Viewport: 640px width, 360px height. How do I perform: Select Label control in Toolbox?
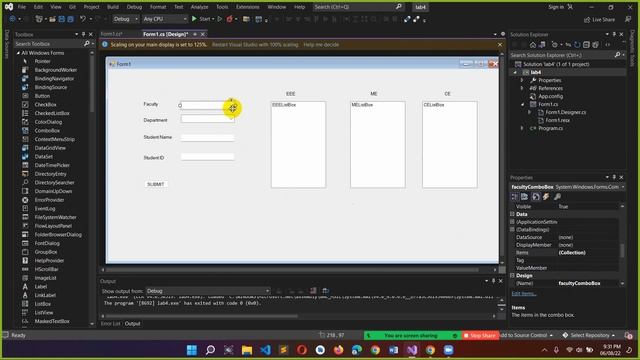(41, 287)
